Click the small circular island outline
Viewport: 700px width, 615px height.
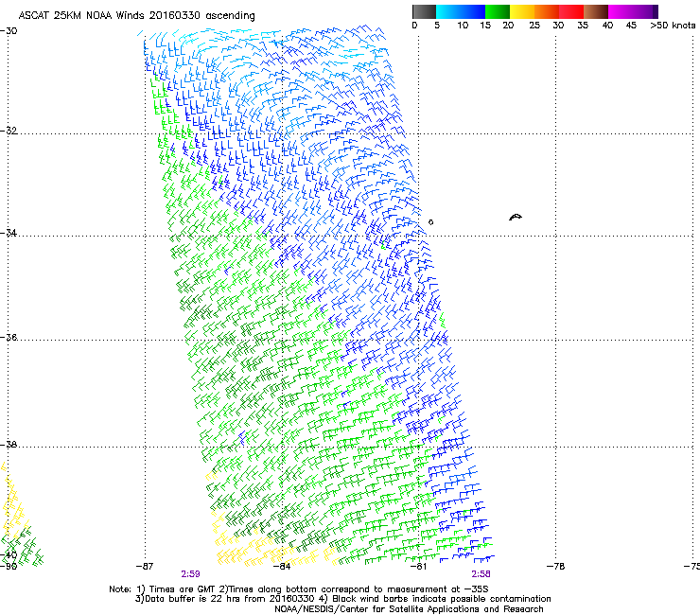coord(430,222)
